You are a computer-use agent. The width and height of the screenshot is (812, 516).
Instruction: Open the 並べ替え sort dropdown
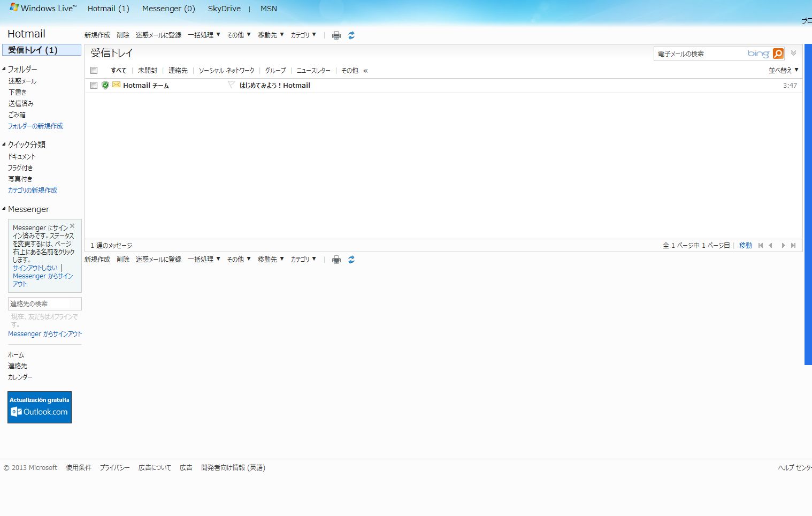(x=783, y=70)
